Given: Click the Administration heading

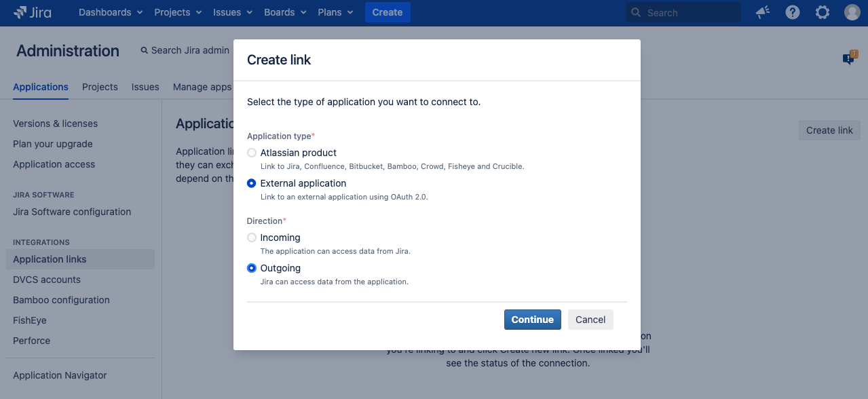Looking at the screenshot, I should (x=68, y=51).
